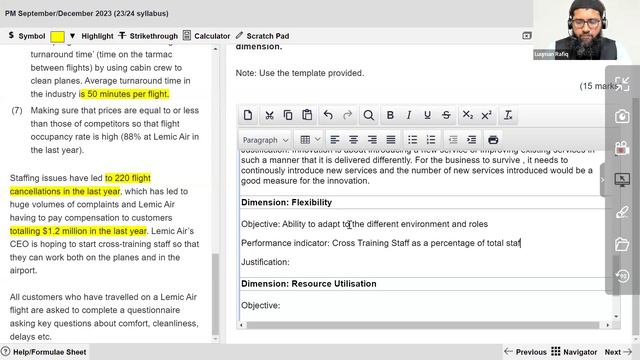Click the exit fullscreen arrows icon
This screenshot has width=640, height=360.
click(x=622, y=84)
